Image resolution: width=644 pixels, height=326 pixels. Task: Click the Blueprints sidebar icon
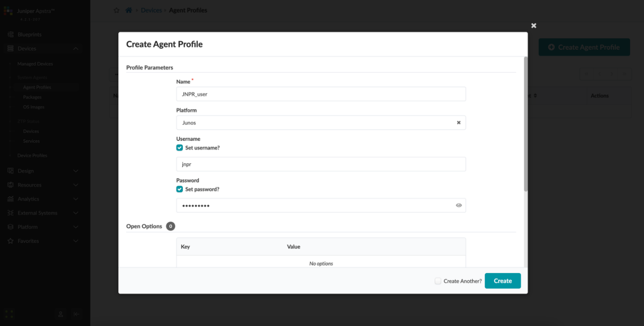10,35
